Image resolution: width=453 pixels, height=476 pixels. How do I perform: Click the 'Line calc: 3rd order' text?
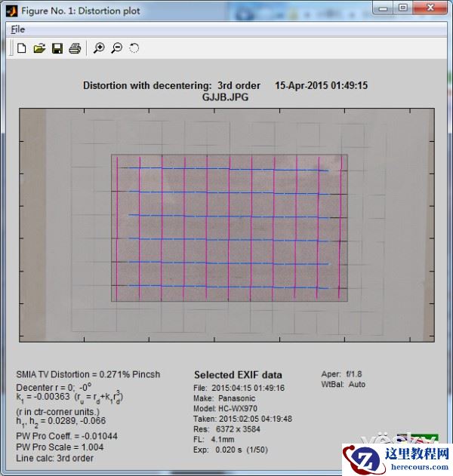54,458
